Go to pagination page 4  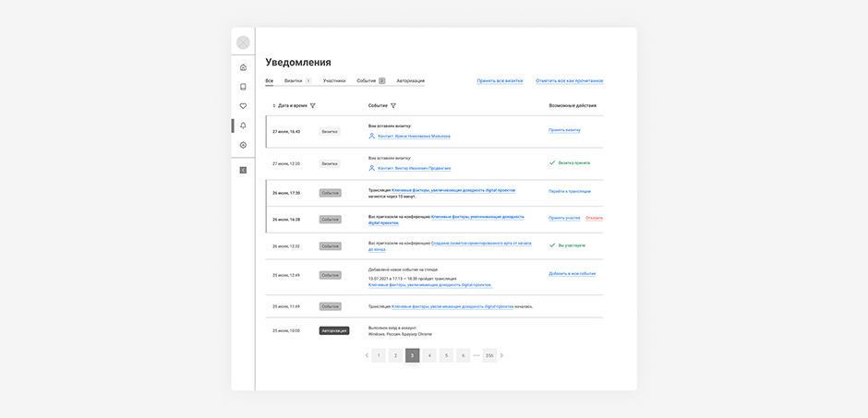coord(428,355)
